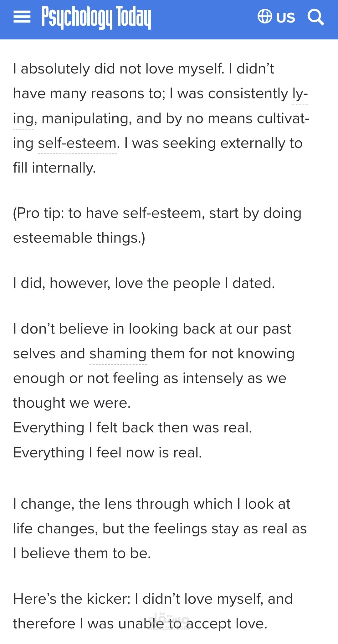Click "I did, however, love the people I dated."
Image resolution: width=338 pixels, height=644 pixels.
pos(144,284)
